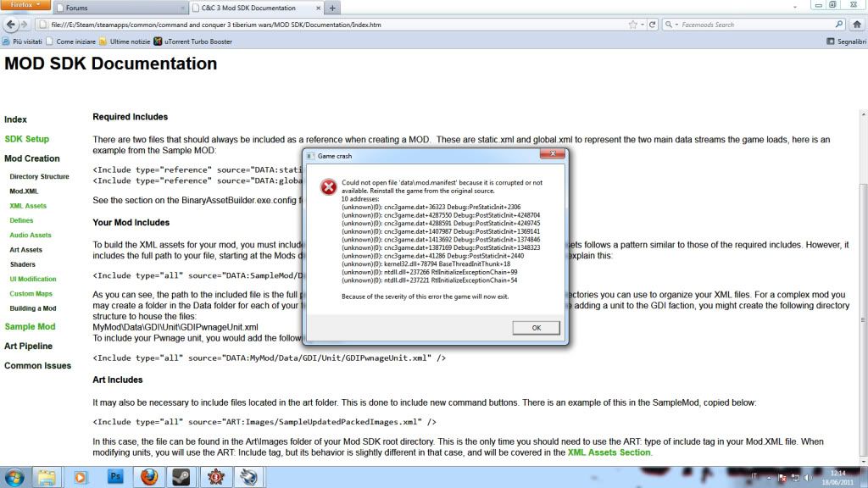
Task: Go back to the previous page
Action: (10, 25)
